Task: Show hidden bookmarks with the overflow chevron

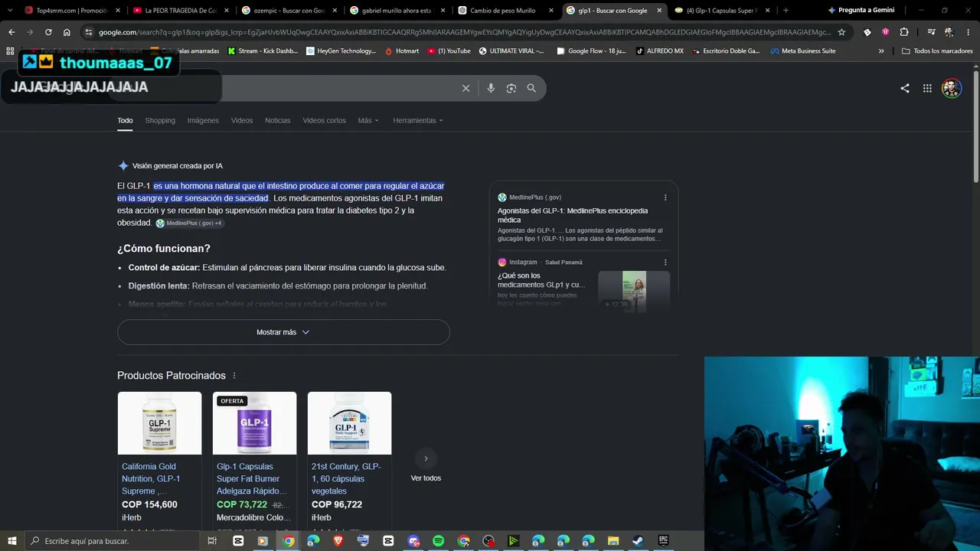Action: coord(881,51)
